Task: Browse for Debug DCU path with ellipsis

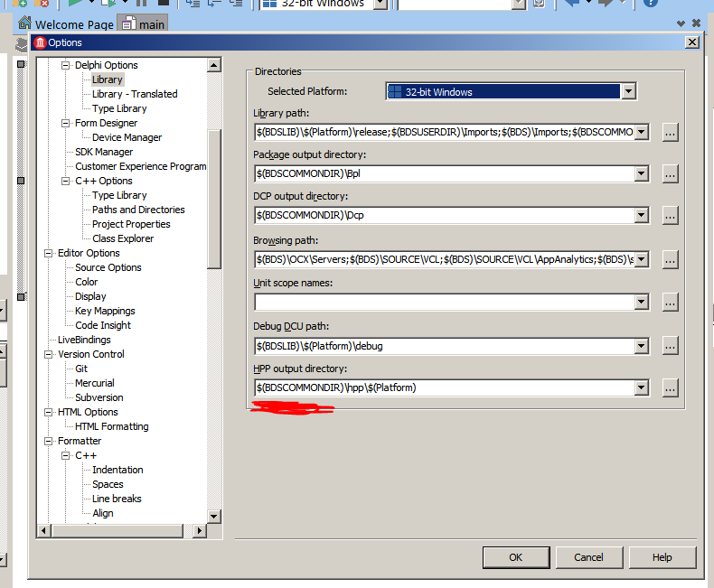Action: coord(670,346)
